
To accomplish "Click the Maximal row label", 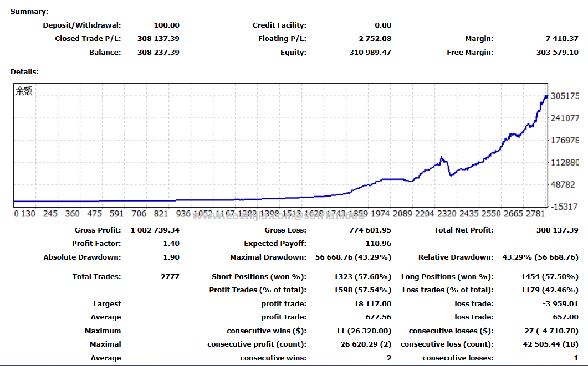I will click(x=105, y=344).
